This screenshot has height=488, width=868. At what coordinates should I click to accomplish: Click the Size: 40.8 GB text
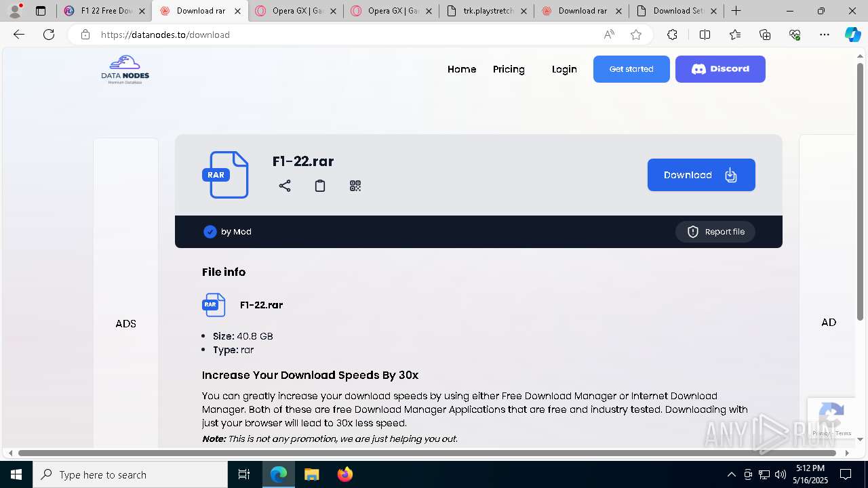click(243, 336)
